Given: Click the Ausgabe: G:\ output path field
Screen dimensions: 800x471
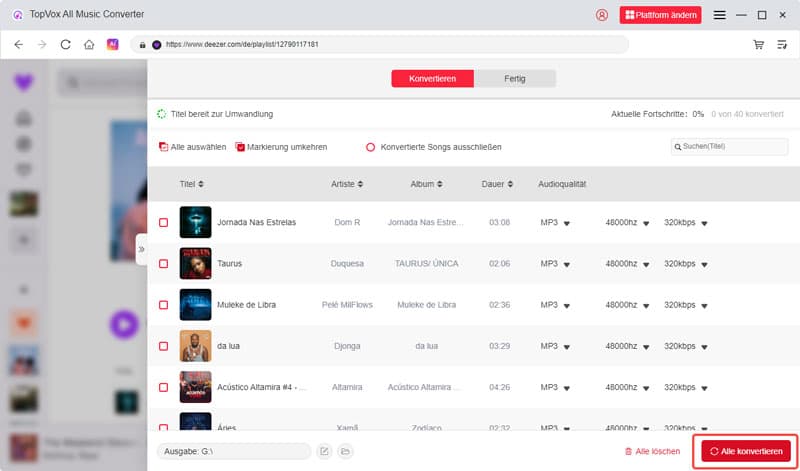Looking at the screenshot, I should (x=234, y=451).
